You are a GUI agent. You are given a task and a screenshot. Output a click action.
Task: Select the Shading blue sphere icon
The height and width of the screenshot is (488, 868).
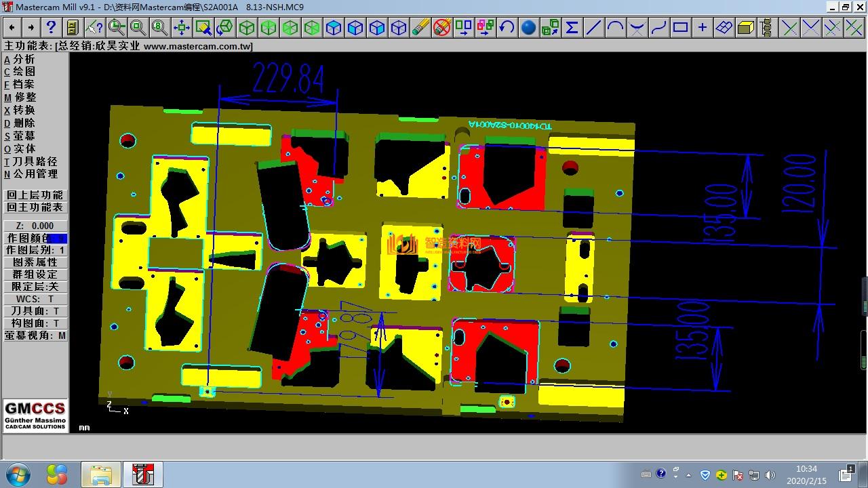coord(528,27)
